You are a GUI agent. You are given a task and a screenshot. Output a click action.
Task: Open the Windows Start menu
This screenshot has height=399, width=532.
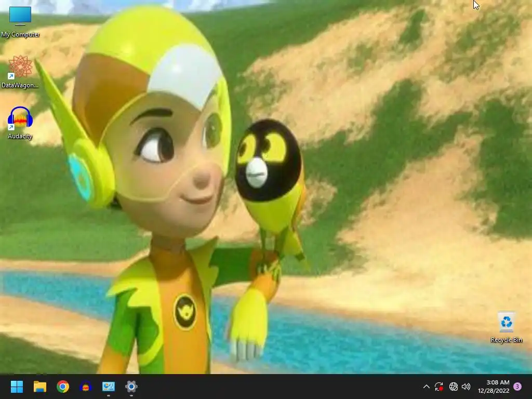click(17, 387)
